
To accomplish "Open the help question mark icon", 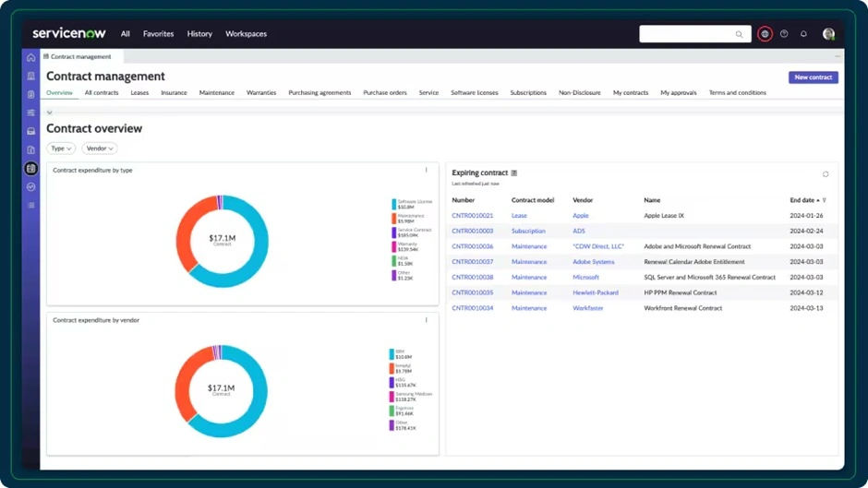I will click(784, 34).
